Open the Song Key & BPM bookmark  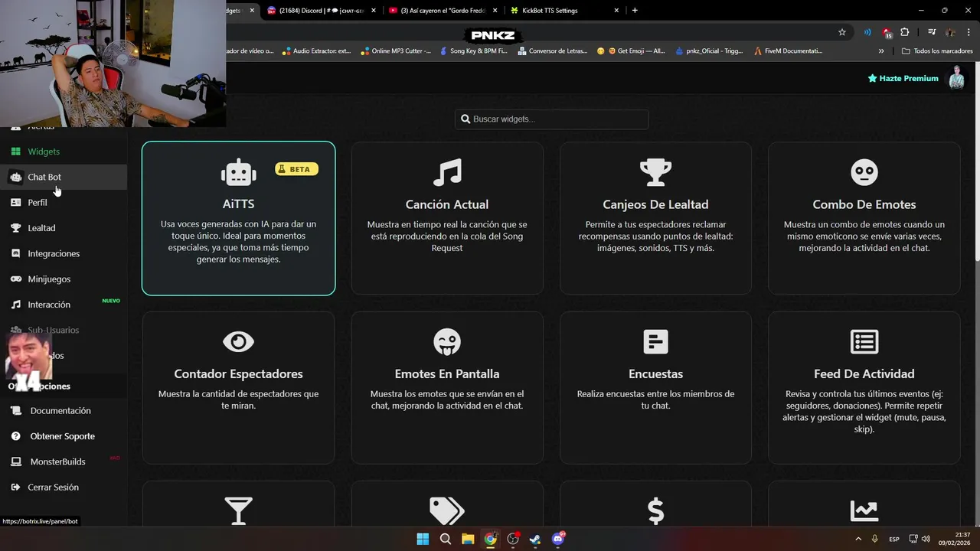point(473,51)
